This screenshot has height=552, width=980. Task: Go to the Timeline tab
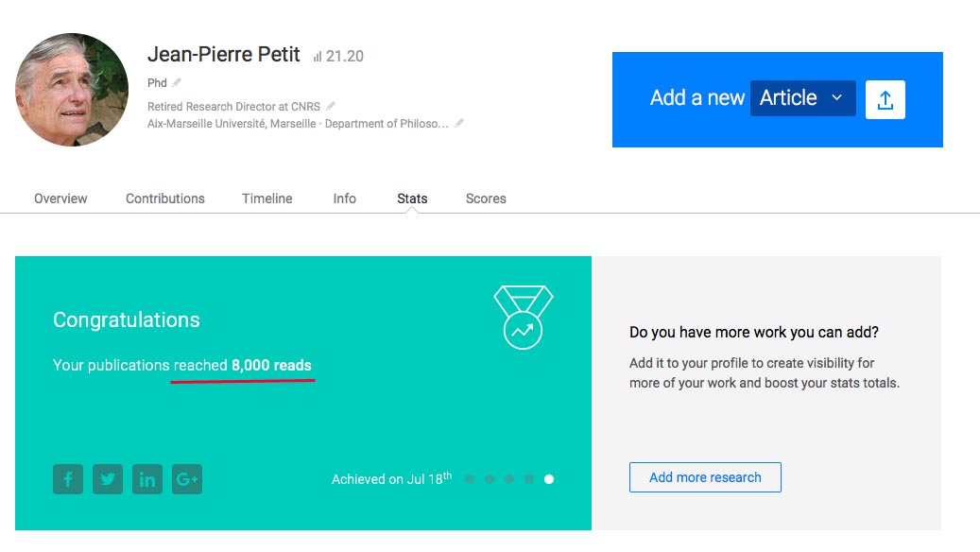pyautogui.click(x=266, y=198)
